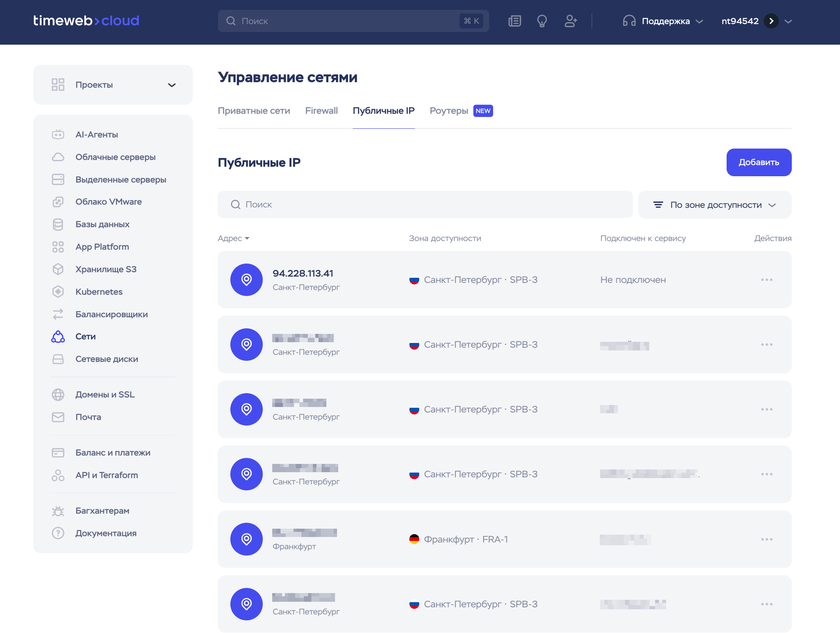This screenshot has width=840, height=633.
Task: Click the lightbulb ideas icon
Action: pyautogui.click(x=542, y=21)
